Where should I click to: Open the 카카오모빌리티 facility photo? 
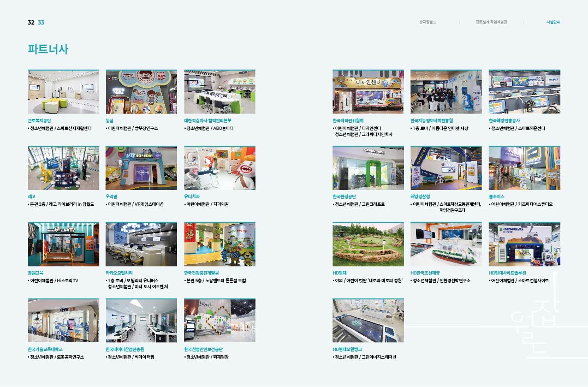[141, 244]
